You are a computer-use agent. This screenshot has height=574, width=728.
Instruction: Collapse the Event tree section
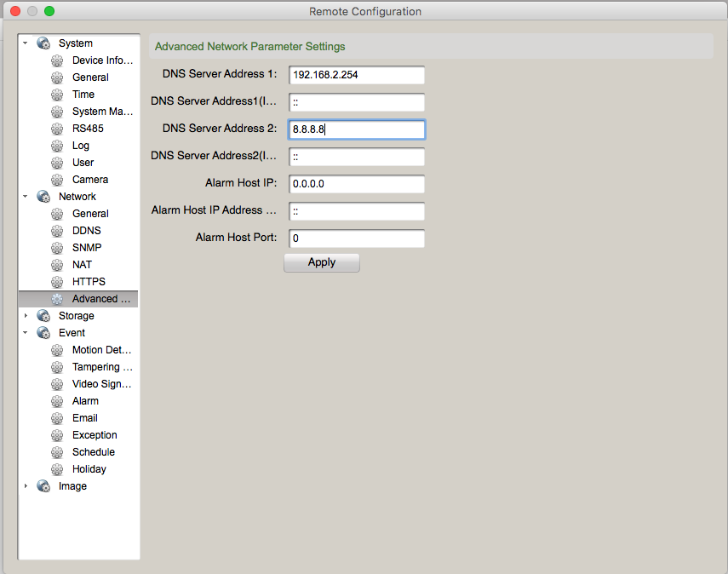(26, 333)
